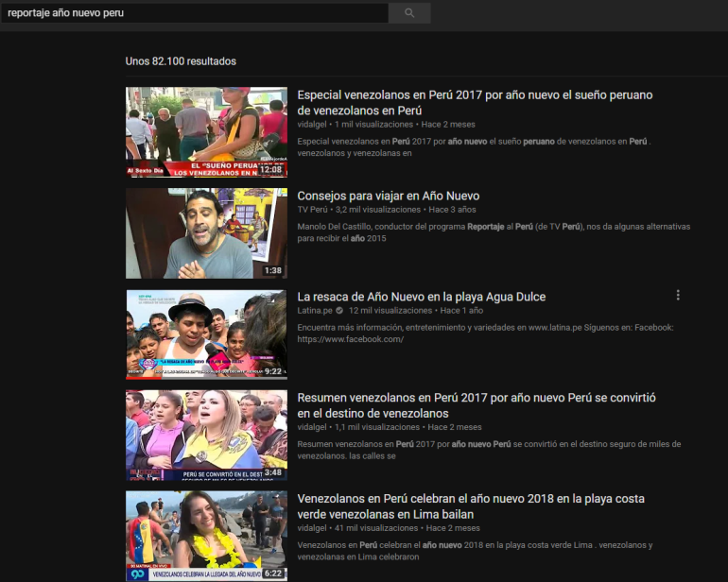Play La resaca de Año Nuevo thumbnail

[x=206, y=334]
